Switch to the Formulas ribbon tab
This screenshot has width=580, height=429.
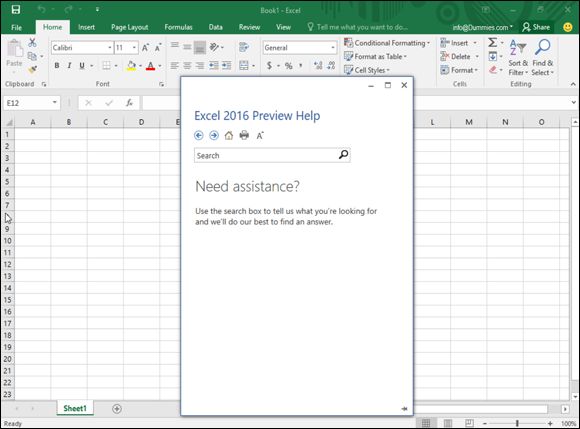click(178, 27)
